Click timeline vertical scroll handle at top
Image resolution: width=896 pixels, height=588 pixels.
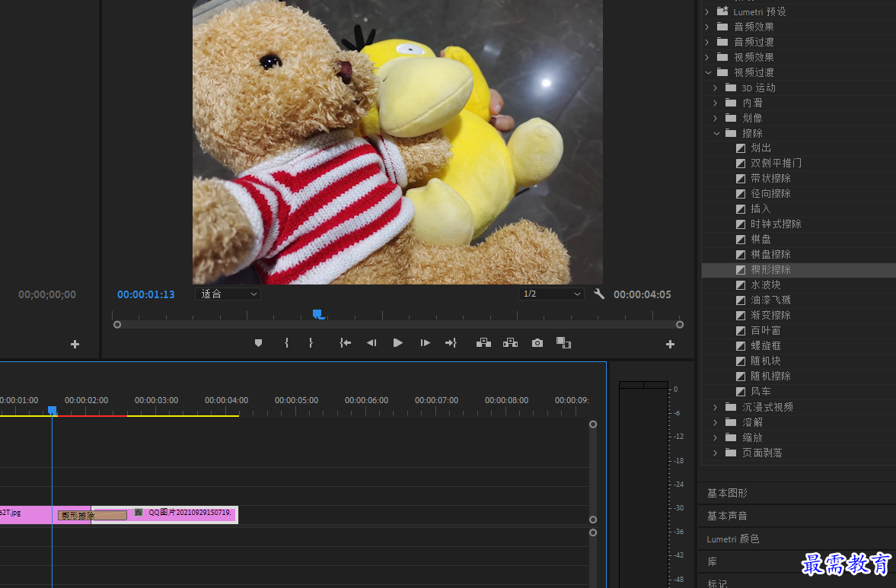[x=593, y=424]
